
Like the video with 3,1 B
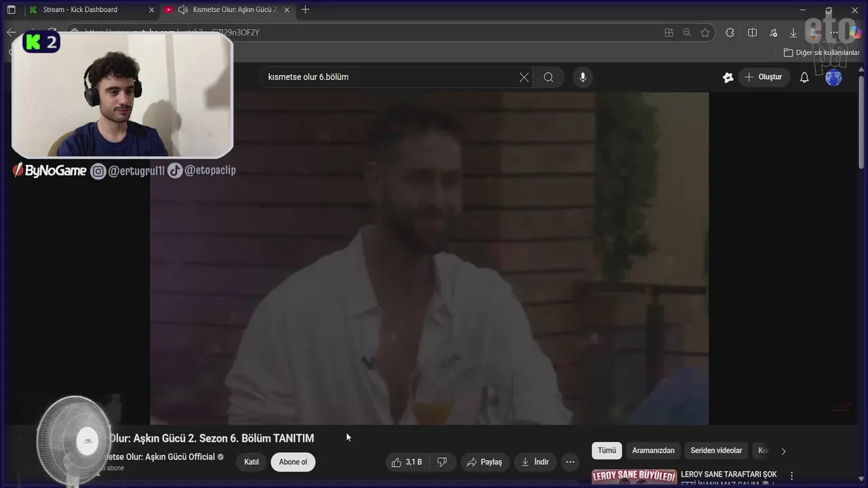[407, 462]
